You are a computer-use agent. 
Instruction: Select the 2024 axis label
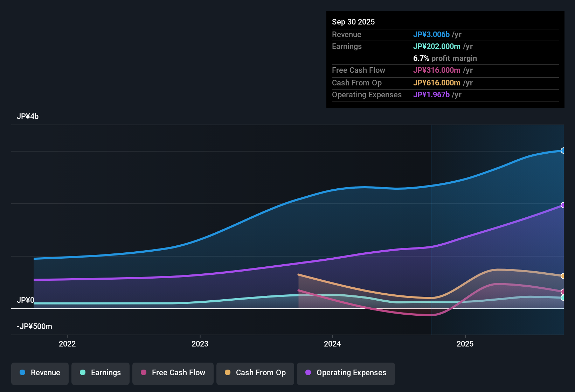tap(332, 344)
